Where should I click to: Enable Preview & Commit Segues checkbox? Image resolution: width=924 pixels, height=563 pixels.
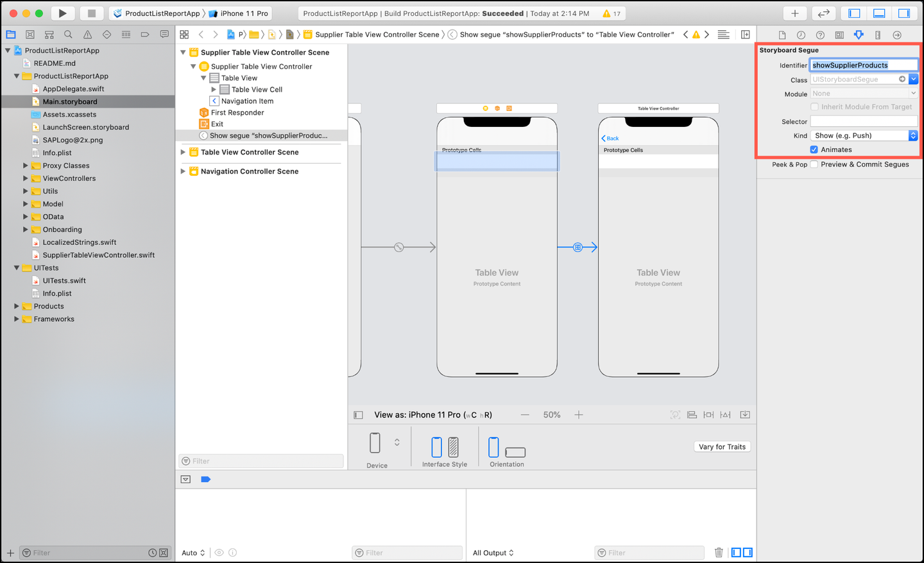(x=814, y=164)
